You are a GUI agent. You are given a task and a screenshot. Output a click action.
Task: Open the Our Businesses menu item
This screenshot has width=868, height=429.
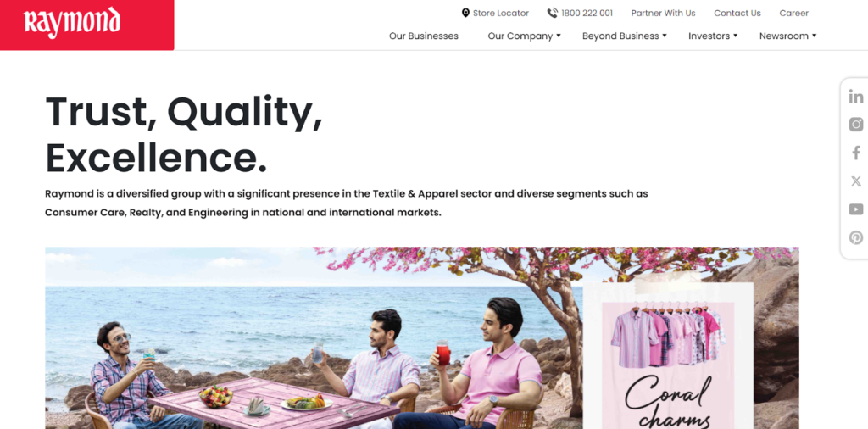point(424,36)
